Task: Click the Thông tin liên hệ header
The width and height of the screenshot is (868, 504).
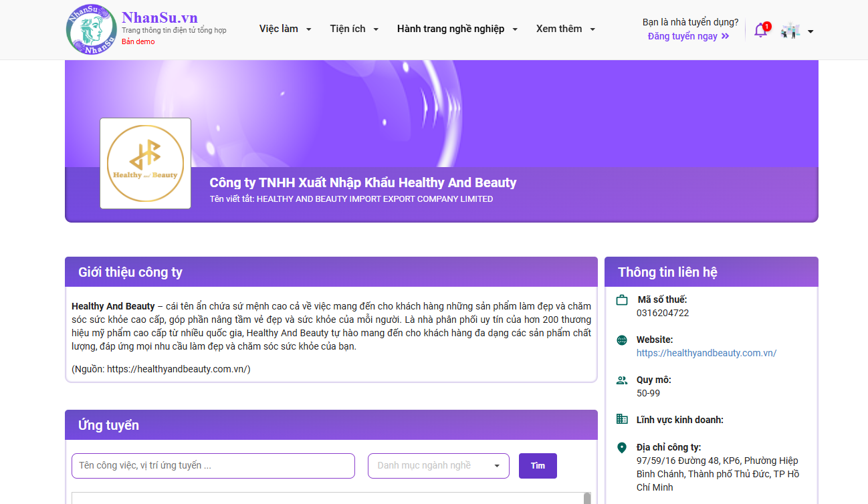Action: 712,272
